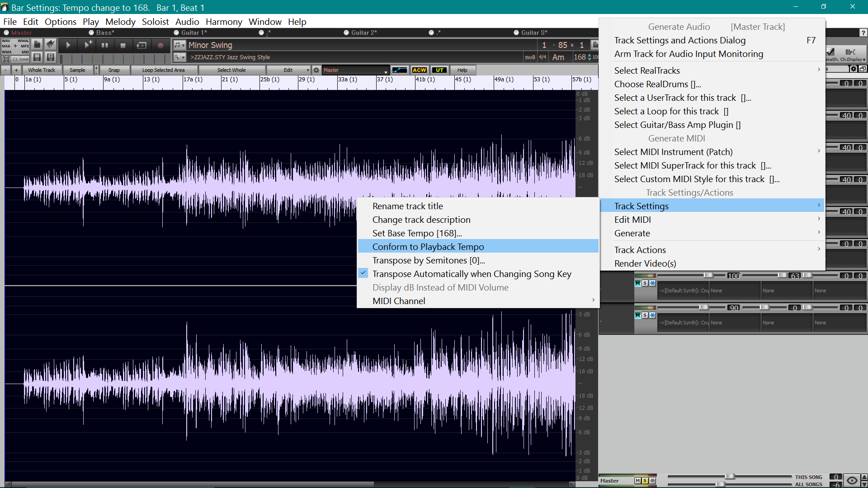The height and width of the screenshot is (488, 868).
Task: Select the Bass track radio button
Action: [91, 33]
